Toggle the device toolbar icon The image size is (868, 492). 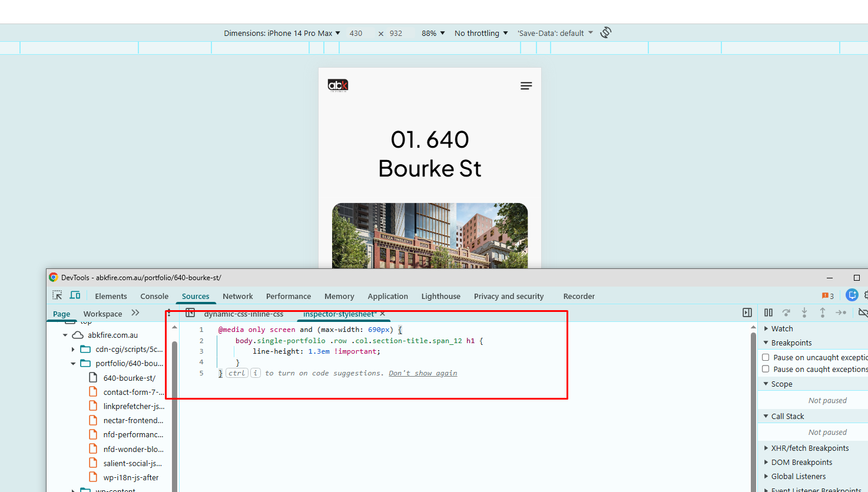click(x=75, y=295)
